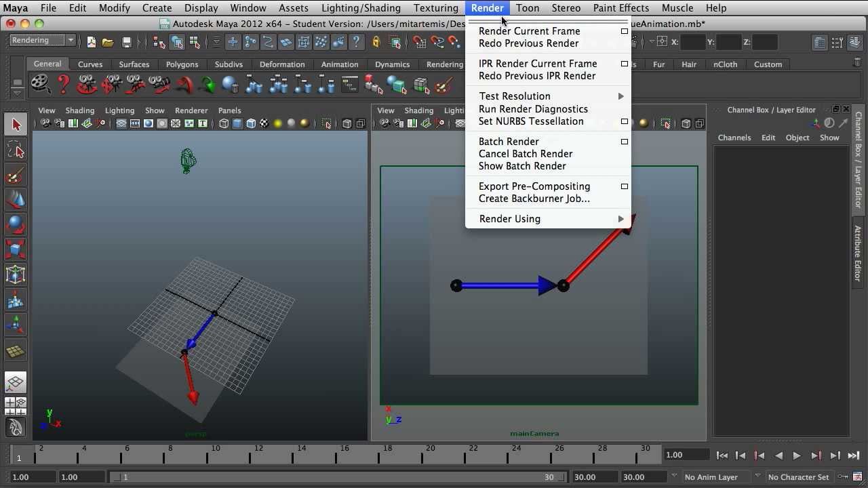Image resolution: width=868 pixels, height=488 pixels.
Task: Click single perspective layout icon
Action: pyautogui.click(x=16, y=382)
